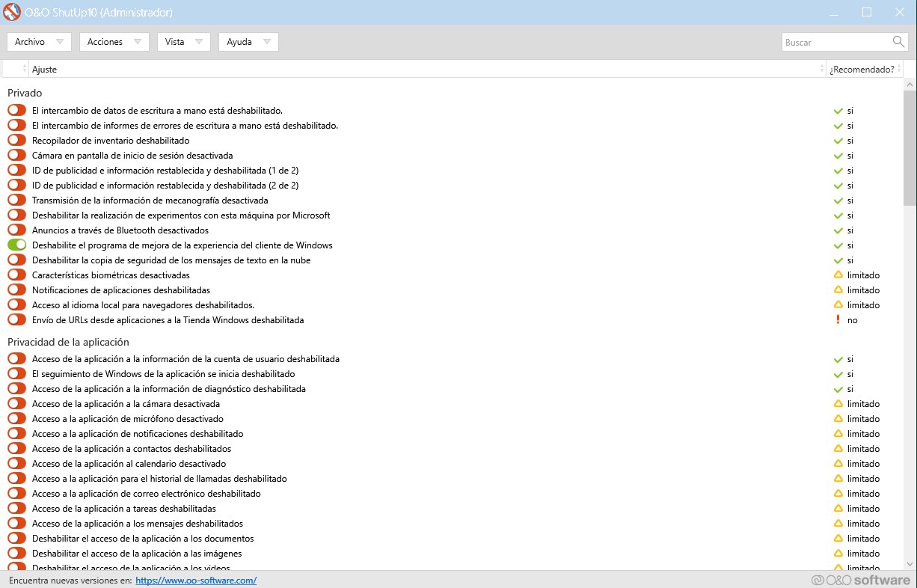The height and width of the screenshot is (588, 917).
Task: Toggle Características biométricas desactivadas switch
Action: point(16,275)
